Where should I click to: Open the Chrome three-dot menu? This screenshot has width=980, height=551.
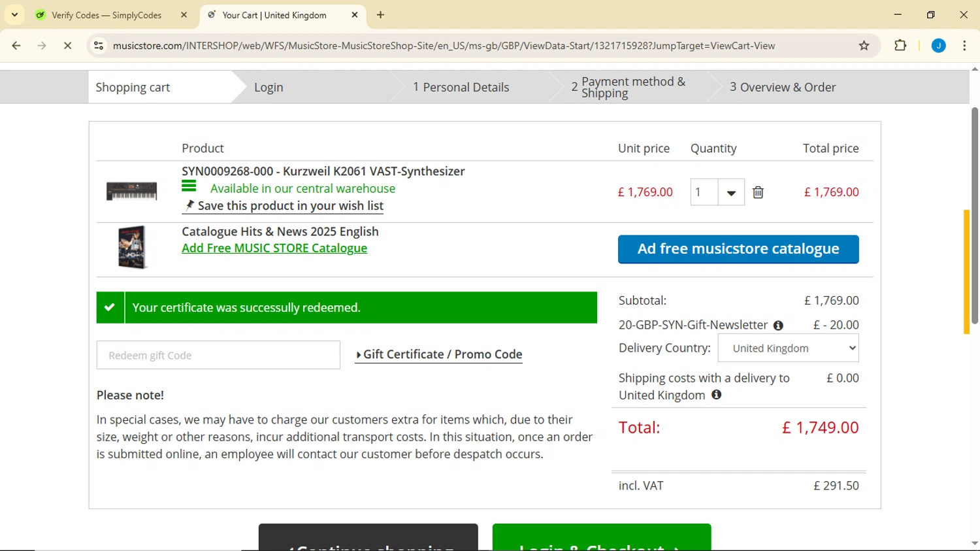point(964,46)
